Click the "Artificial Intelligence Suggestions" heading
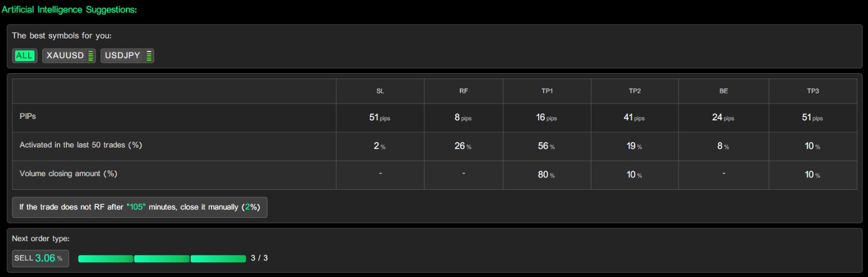The height and width of the screenshot is (277, 868). click(x=69, y=10)
